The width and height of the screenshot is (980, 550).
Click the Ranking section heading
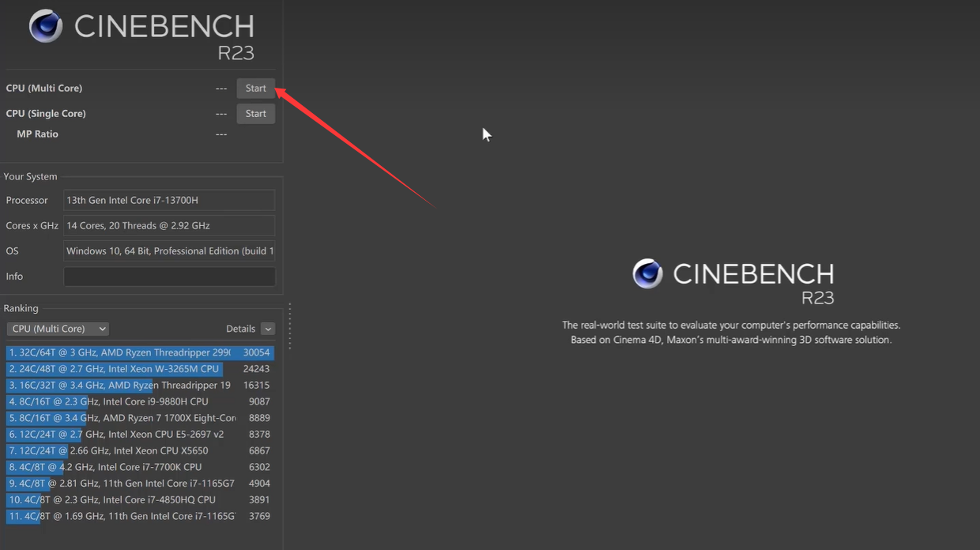tap(21, 308)
